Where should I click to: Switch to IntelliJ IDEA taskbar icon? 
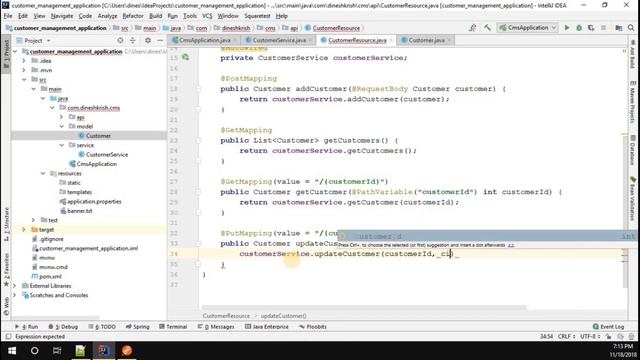tap(104, 351)
